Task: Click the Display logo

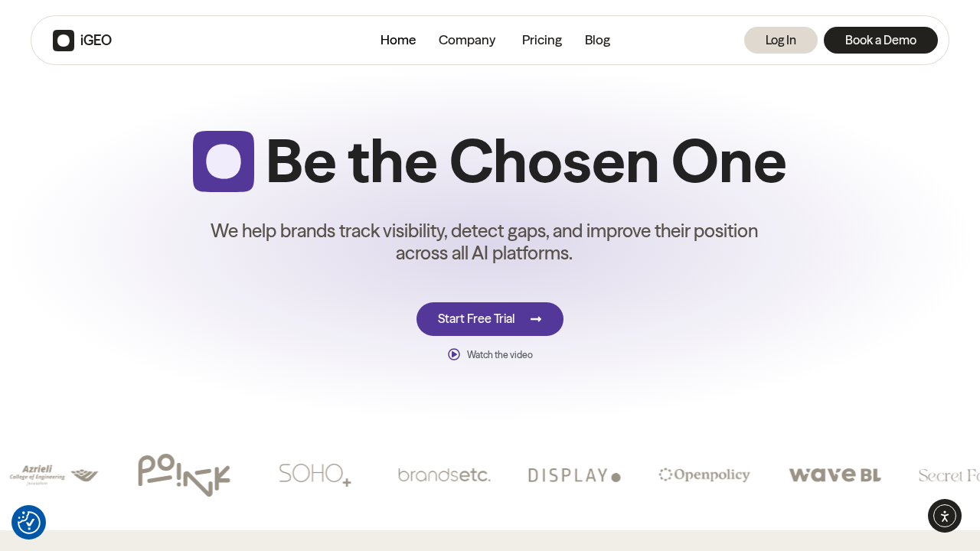Action: point(574,475)
